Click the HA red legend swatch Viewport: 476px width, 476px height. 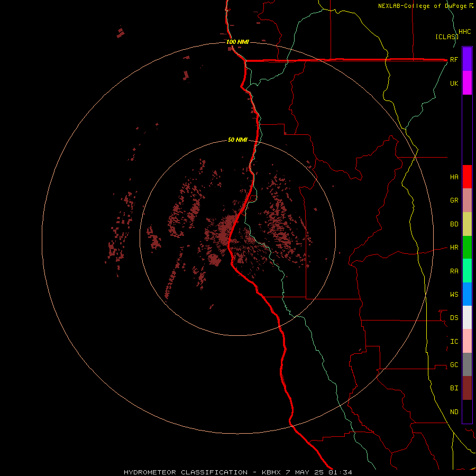pos(467,177)
